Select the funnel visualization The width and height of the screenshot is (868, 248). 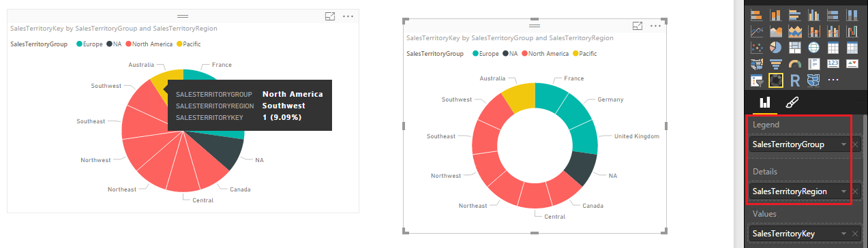coord(775,63)
